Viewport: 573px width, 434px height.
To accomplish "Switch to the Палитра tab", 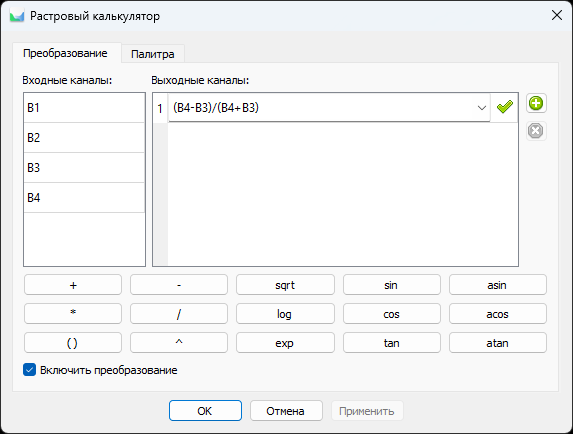I will coord(153,54).
